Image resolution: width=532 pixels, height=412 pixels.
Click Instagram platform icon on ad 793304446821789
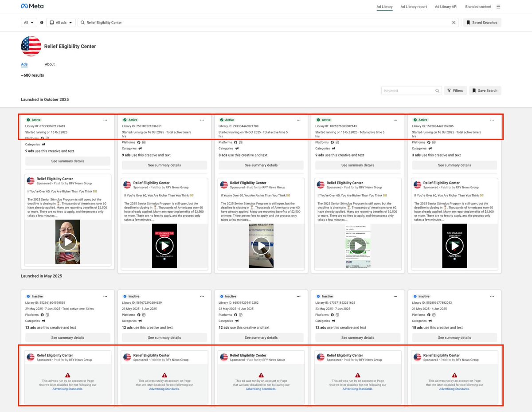240,142
